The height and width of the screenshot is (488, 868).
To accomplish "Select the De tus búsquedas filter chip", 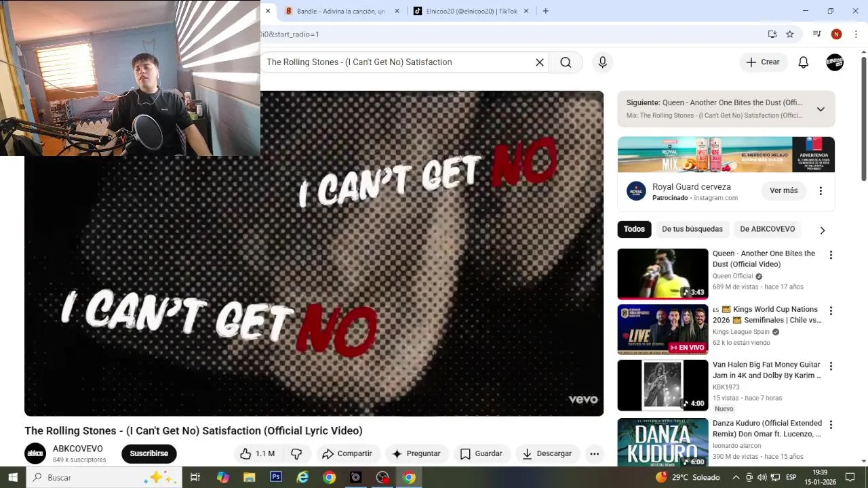I will [x=692, y=229].
